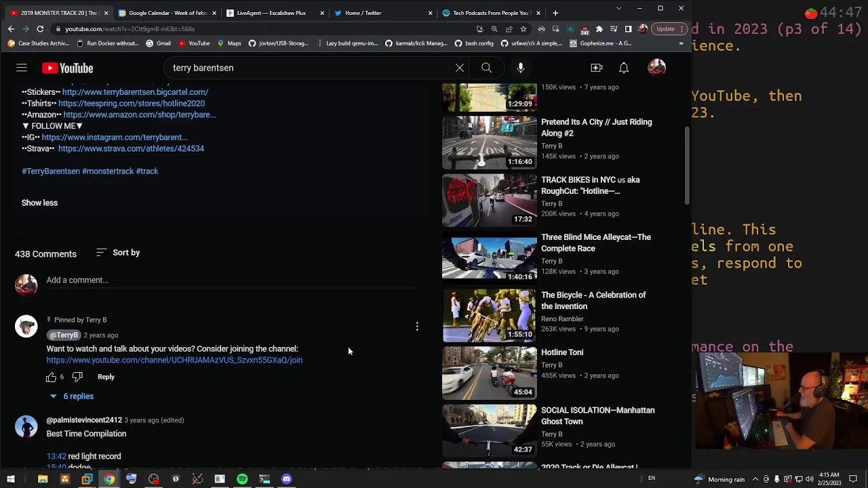Screen dimensions: 868x488
Task: Like the pinned Terry B comment
Action: [x=51, y=377]
